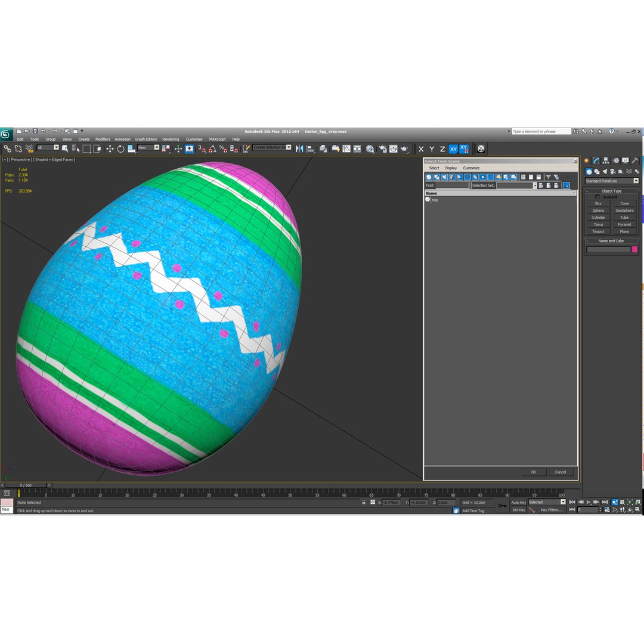The image size is (644, 644).
Task: Click the pink object color swatch
Action: pyautogui.click(x=634, y=249)
